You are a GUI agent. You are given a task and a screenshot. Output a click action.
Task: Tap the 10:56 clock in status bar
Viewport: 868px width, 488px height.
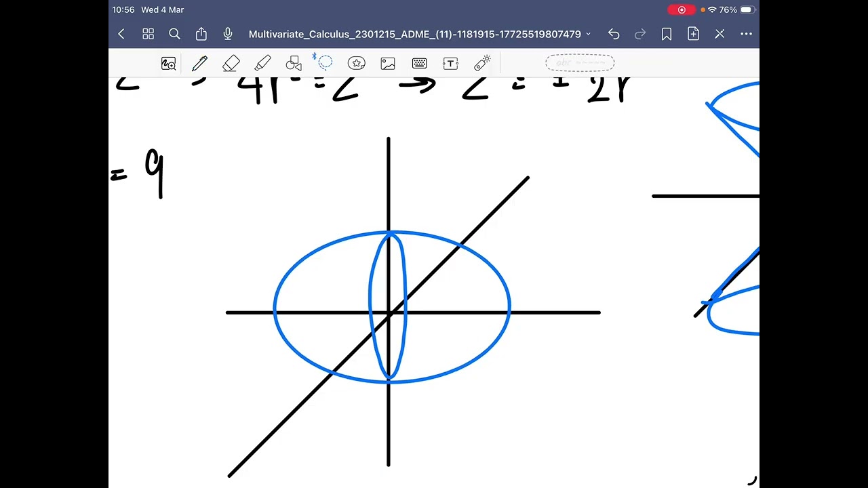(x=124, y=9)
